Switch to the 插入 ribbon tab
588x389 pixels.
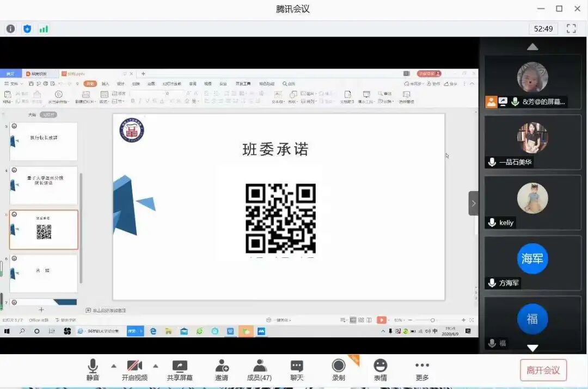[x=106, y=84]
